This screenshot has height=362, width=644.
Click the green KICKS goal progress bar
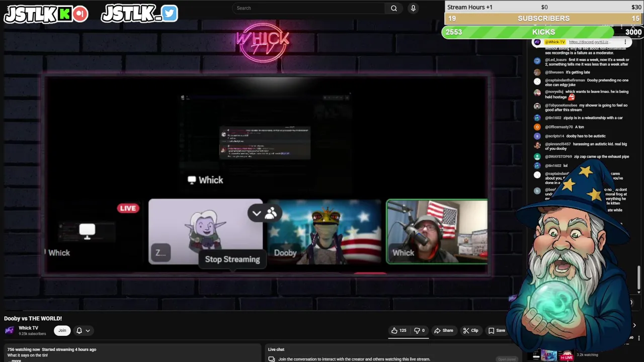(527, 32)
